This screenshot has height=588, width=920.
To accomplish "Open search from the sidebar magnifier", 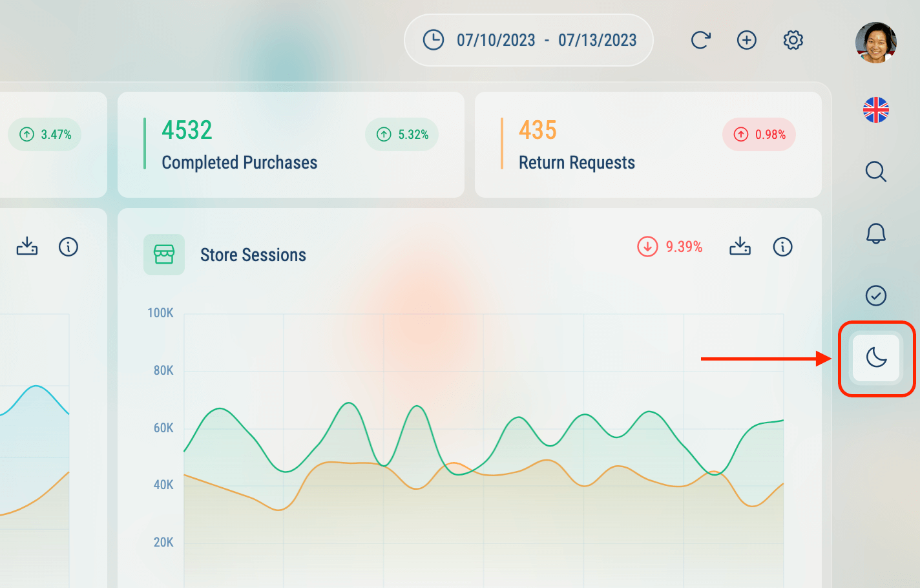I will (x=876, y=172).
